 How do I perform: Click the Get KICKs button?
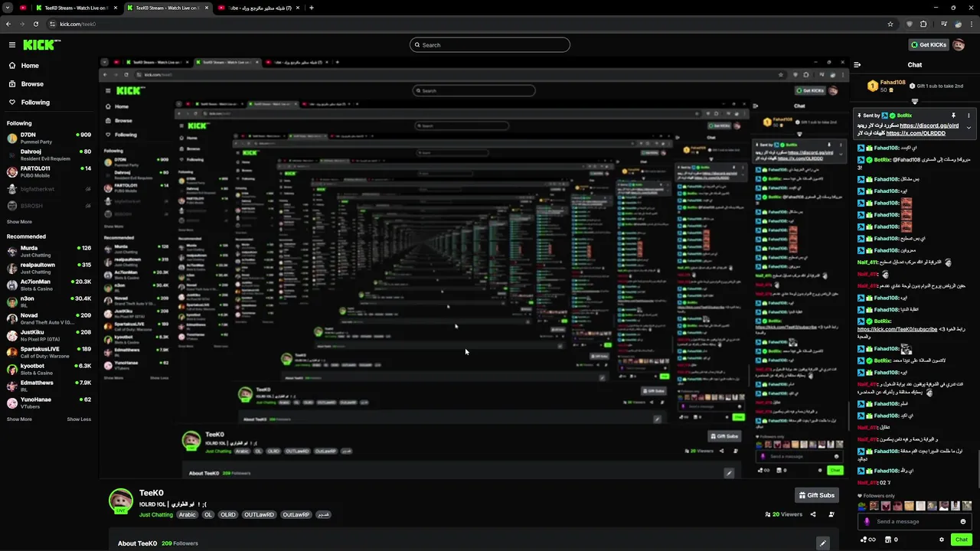coord(928,45)
